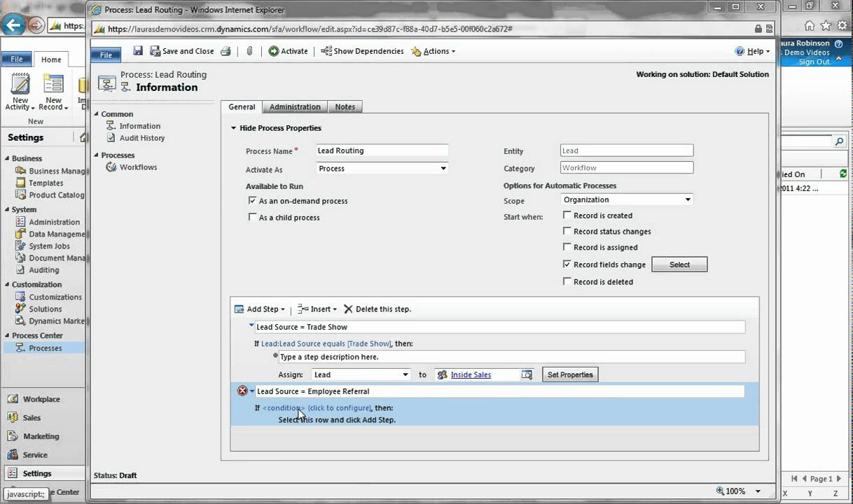The image size is (853, 504).
Task: Click the red error icon on step
Action: click(242, 391)
